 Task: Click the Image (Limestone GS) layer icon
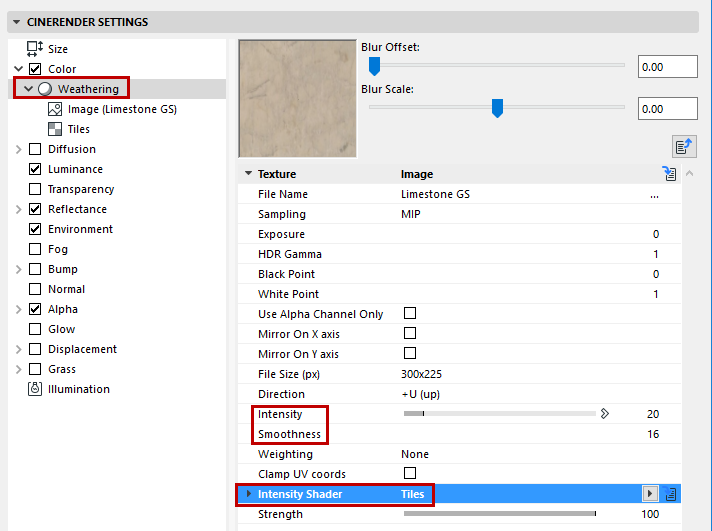(x=55, y=109)
